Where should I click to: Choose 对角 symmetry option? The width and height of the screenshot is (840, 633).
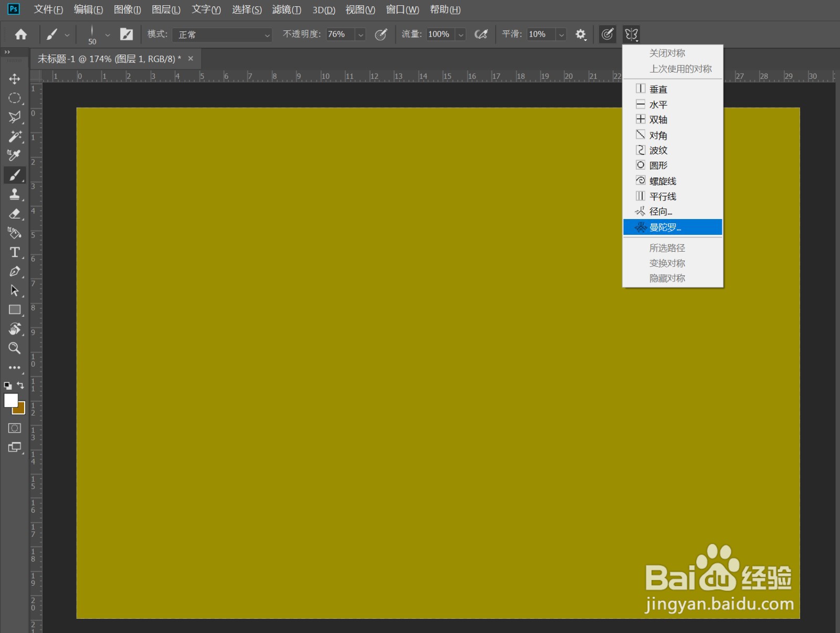[673, 135]
